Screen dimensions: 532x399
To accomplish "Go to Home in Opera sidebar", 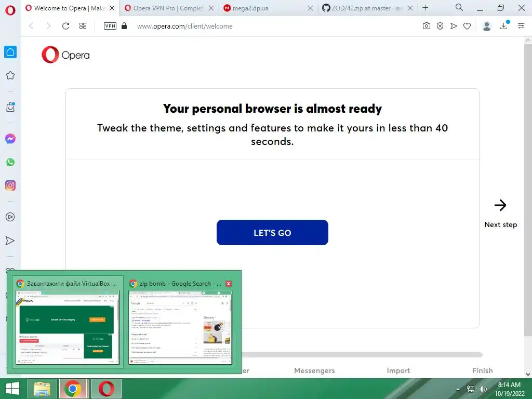I will pyautogui.click(x=10, y=52).
